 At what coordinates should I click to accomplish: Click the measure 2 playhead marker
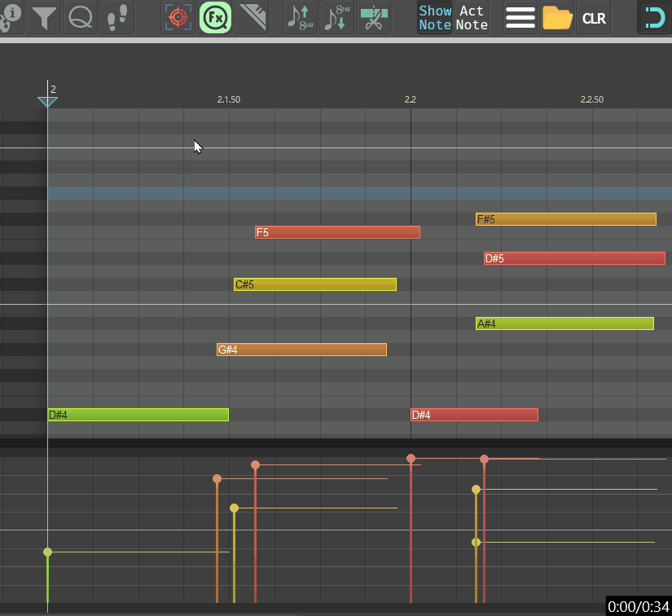click(x=47, y=100)
